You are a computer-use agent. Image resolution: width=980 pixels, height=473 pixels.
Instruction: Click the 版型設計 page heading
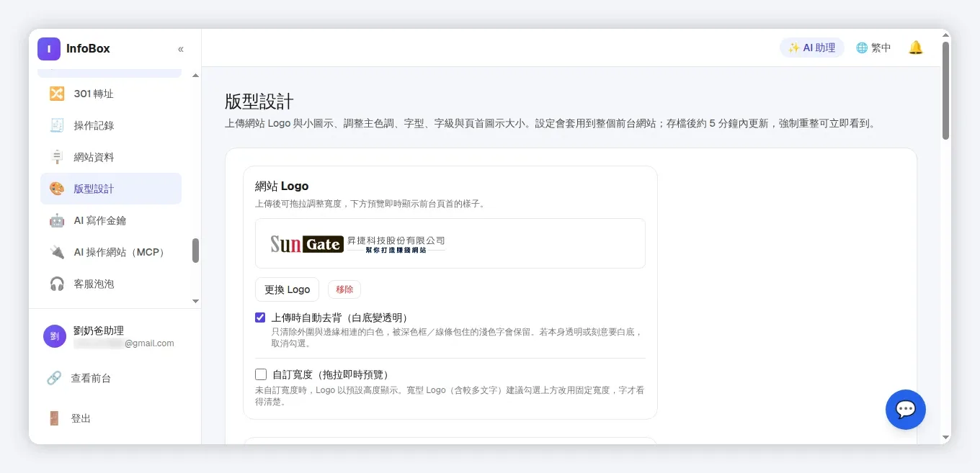click(259, 101)
